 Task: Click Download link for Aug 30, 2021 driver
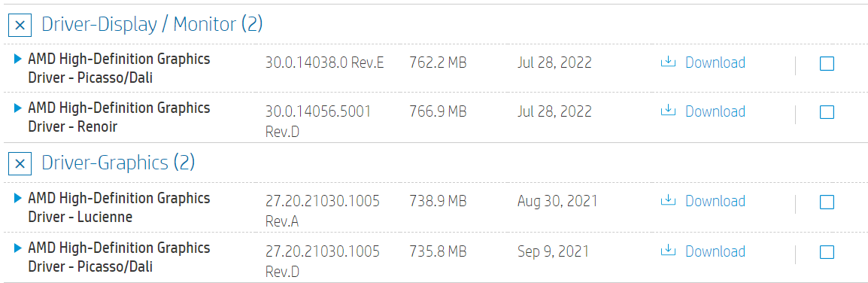715,201
